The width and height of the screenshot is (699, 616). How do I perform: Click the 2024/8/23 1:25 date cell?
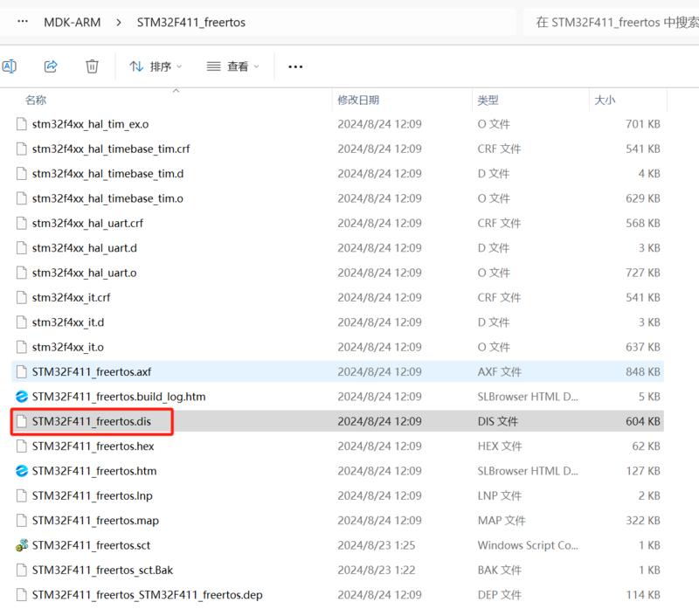[x=377, y=545]
